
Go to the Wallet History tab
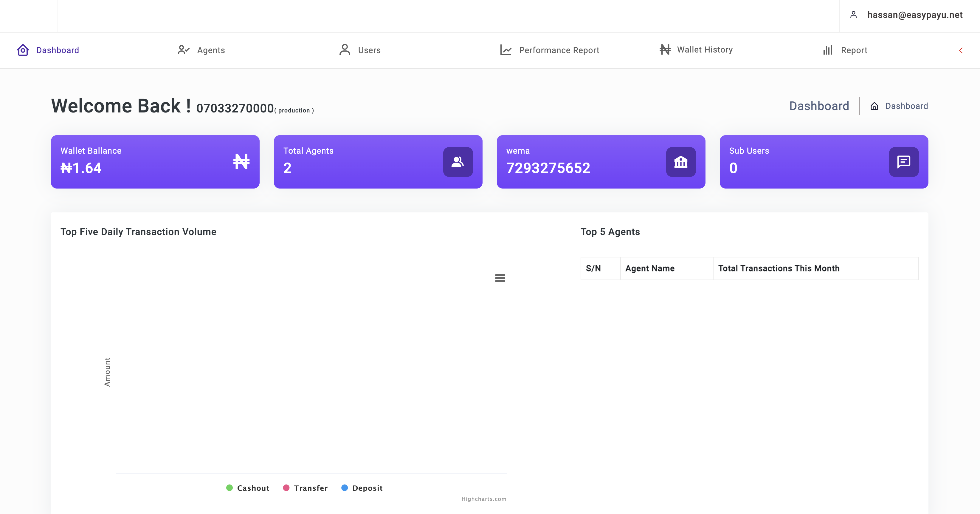point(705,50)
